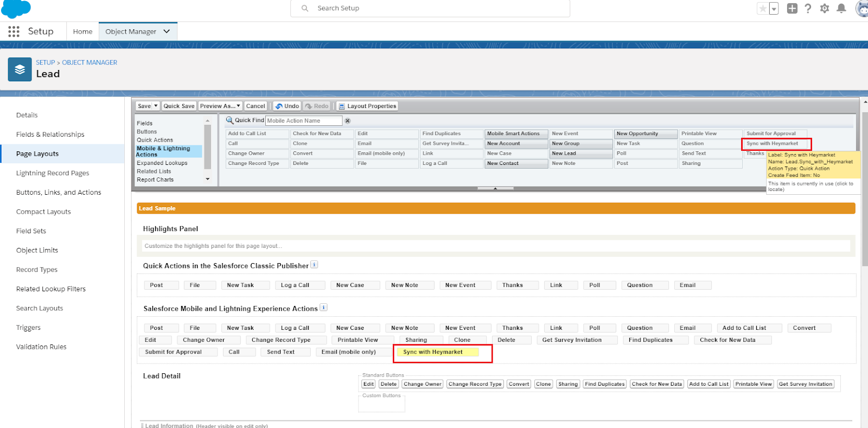Click Convert action in Lightning Actions section
This screenshot has height=428, width=868.
(x=809, y=328)
